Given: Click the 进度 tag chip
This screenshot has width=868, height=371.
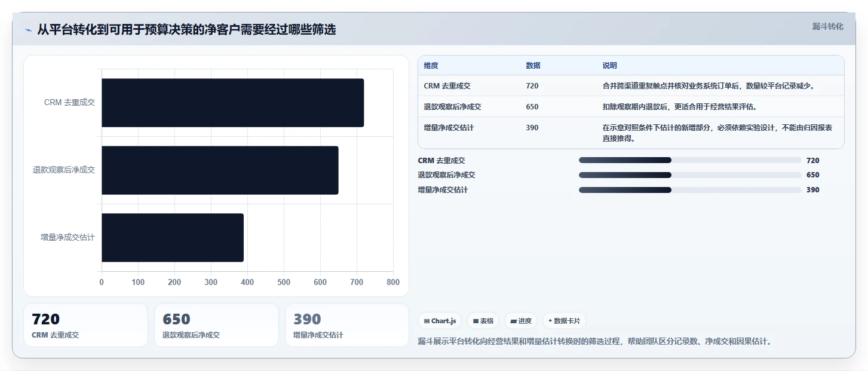Looking at the screenshot, I should point(521,321).
